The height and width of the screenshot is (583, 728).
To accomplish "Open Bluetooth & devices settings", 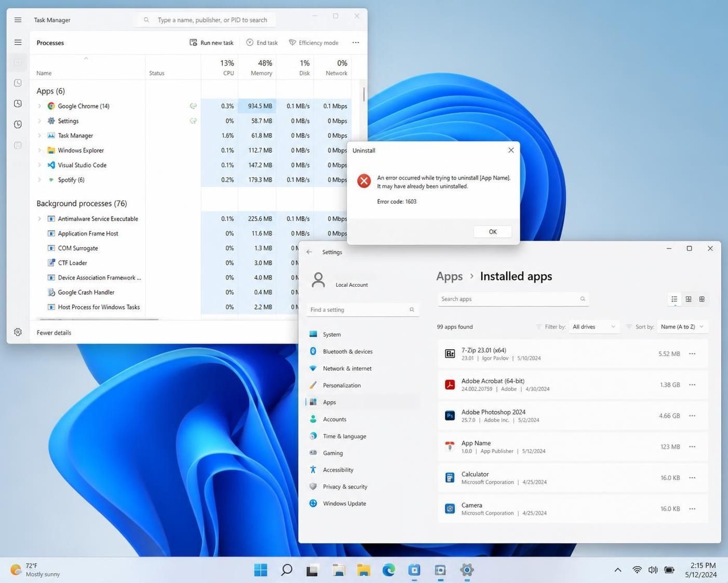I will click(362, 352).
